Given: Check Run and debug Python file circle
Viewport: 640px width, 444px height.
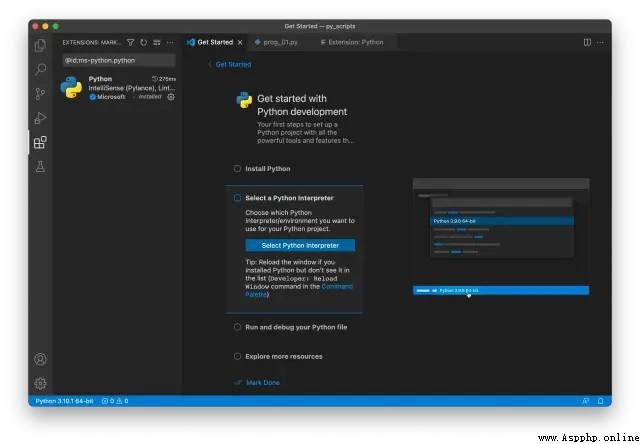Looking at the screenshot, I should click(237, 327).
